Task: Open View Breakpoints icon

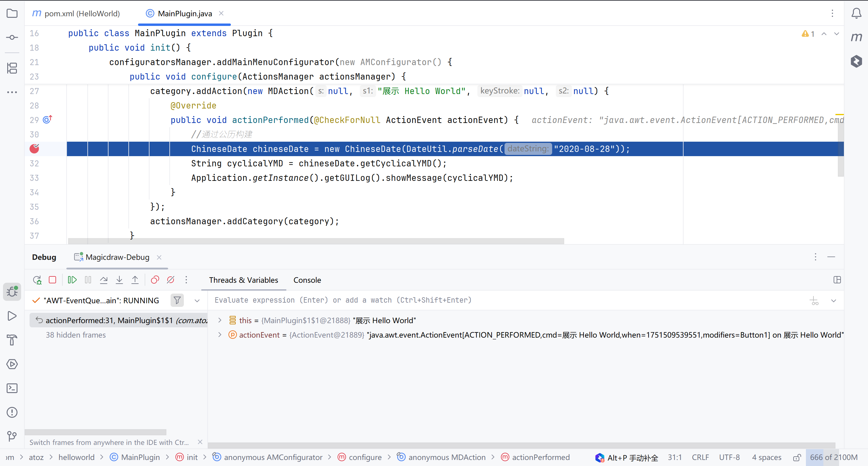Action: click(x=155, y=280)
